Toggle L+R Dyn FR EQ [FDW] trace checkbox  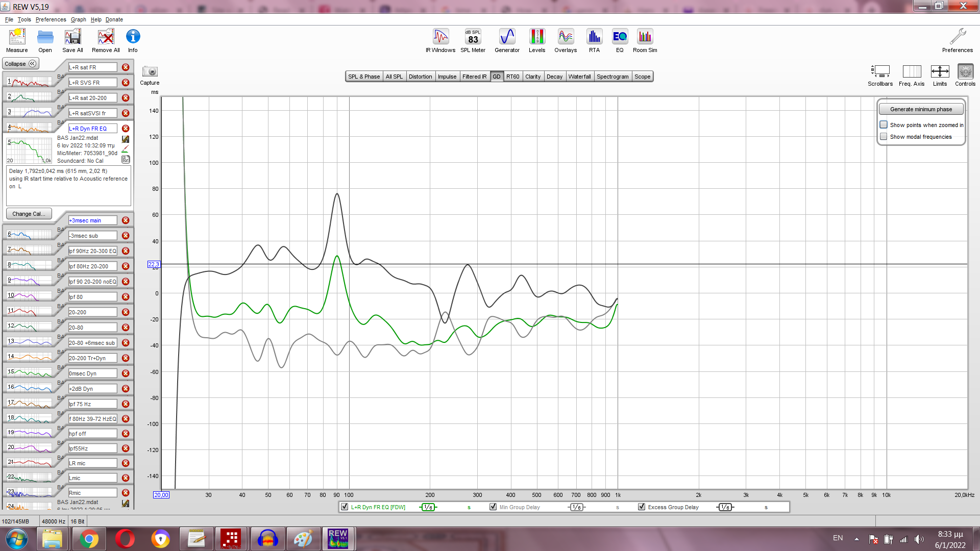pos(345,507)
